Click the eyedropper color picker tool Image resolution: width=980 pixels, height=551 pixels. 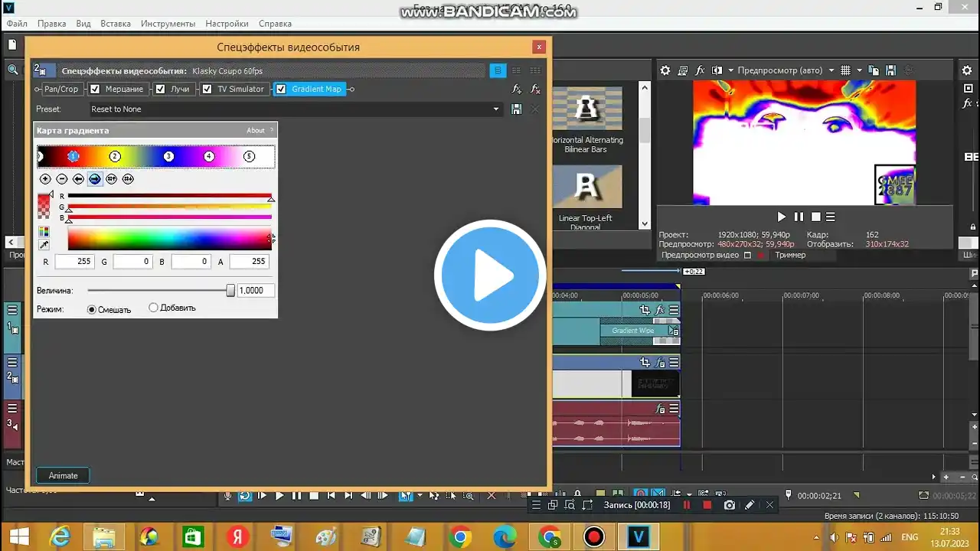coord(44,245)
